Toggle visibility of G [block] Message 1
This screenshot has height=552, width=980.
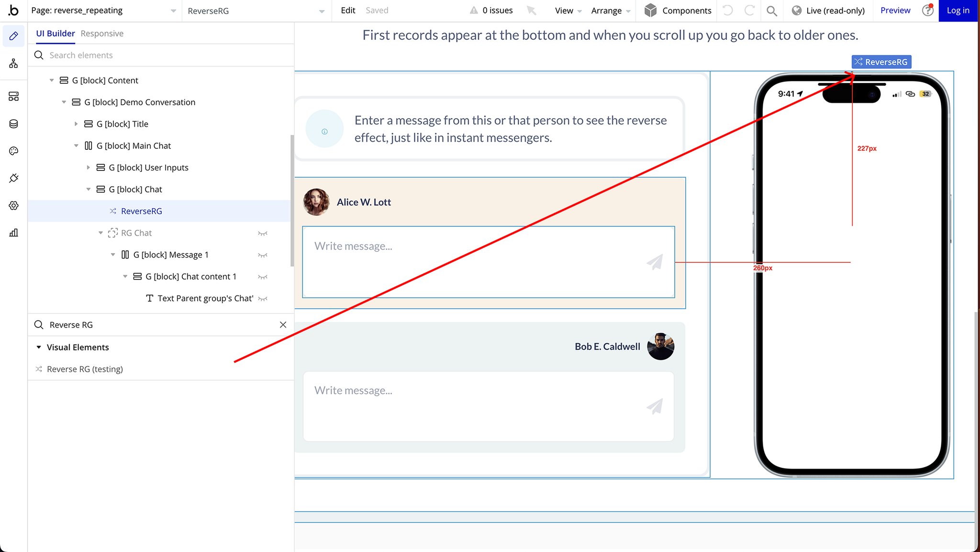tap(263, 255)
